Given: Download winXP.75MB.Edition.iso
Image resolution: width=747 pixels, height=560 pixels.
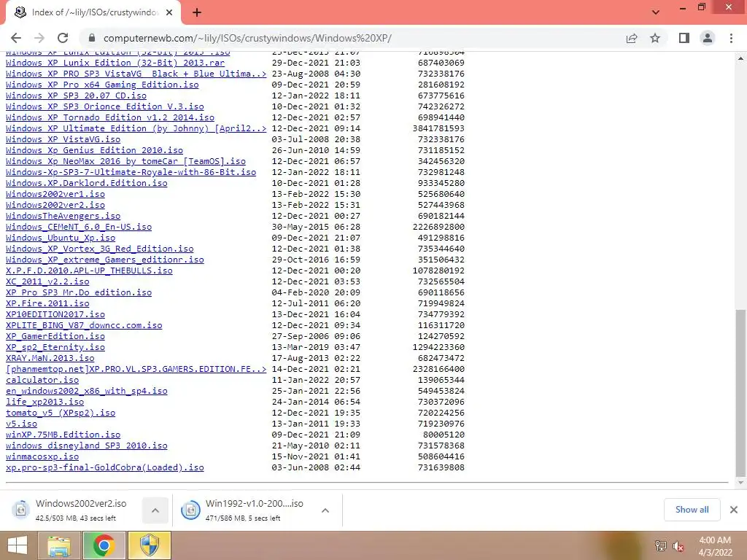Looking at the screenshot, I should click(x=63, y=435).
